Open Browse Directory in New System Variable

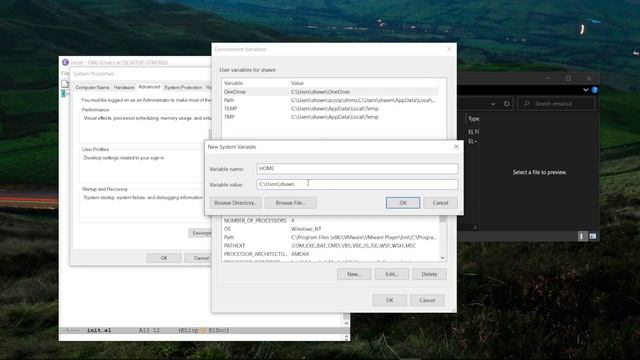[235, 203]
